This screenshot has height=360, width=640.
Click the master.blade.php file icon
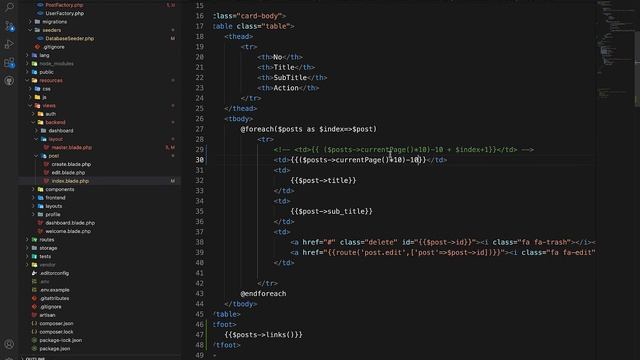pyautogui.click(x=46, y=147)
